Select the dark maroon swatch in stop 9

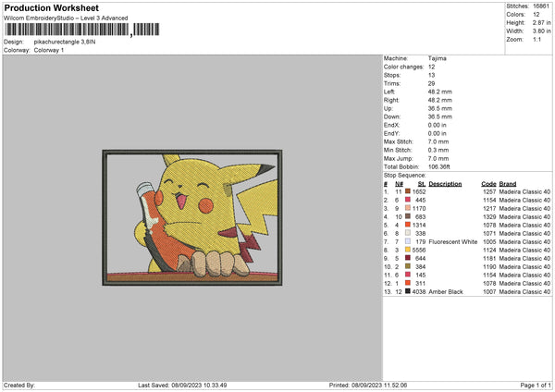[407, 258]
